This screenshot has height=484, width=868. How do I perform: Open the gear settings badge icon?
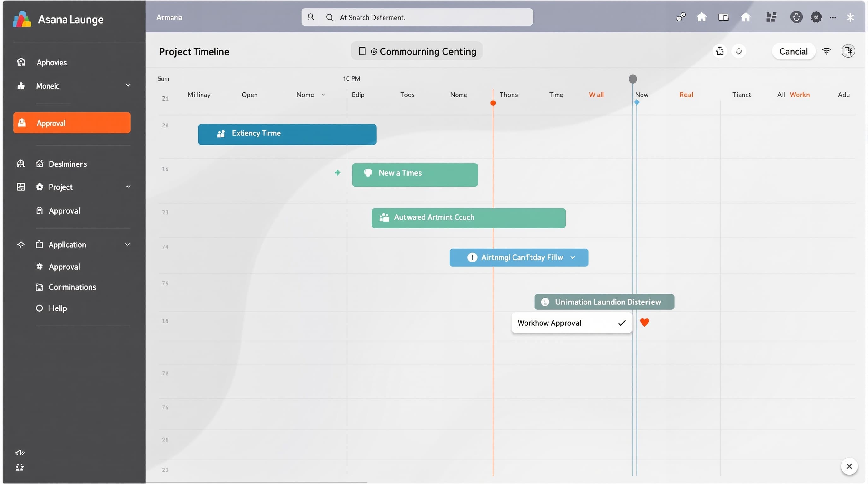point(816,17)
